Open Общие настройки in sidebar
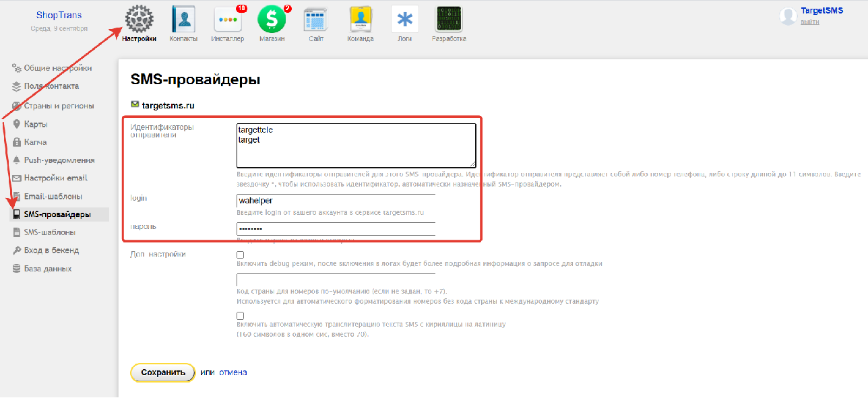The height and width of the screenshot is (398, 868). click(58, 68)
